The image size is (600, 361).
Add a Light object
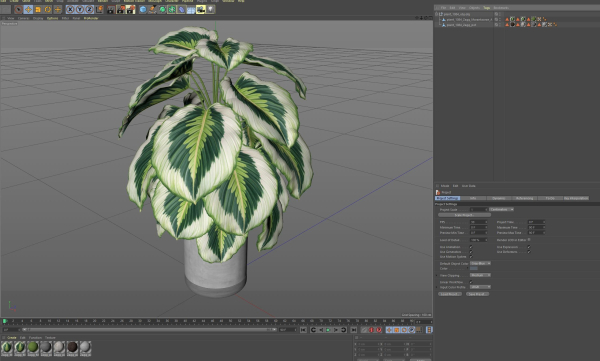pyautogui.click(x=210, y=10)
